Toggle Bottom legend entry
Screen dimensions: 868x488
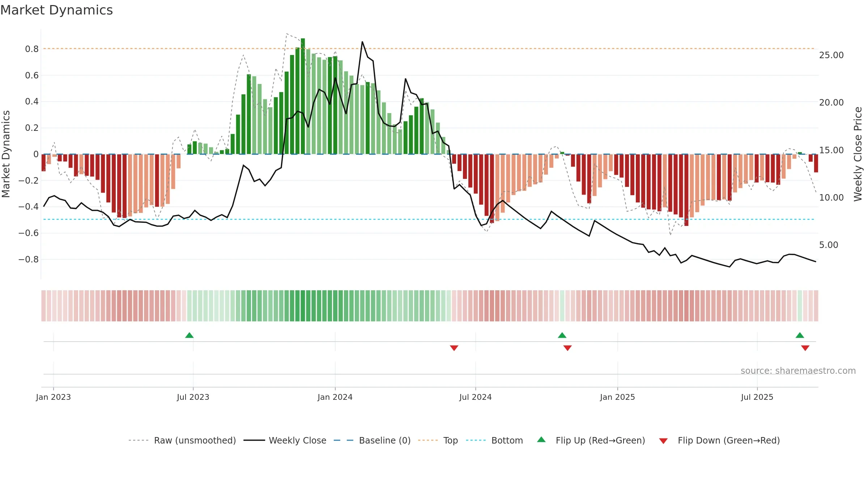(494, 440)
